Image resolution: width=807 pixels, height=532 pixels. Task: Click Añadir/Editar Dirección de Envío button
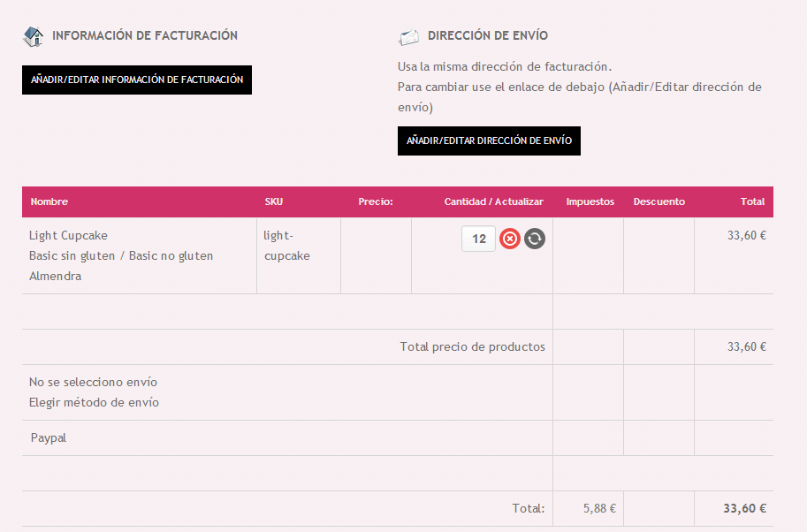pos(489,141)
